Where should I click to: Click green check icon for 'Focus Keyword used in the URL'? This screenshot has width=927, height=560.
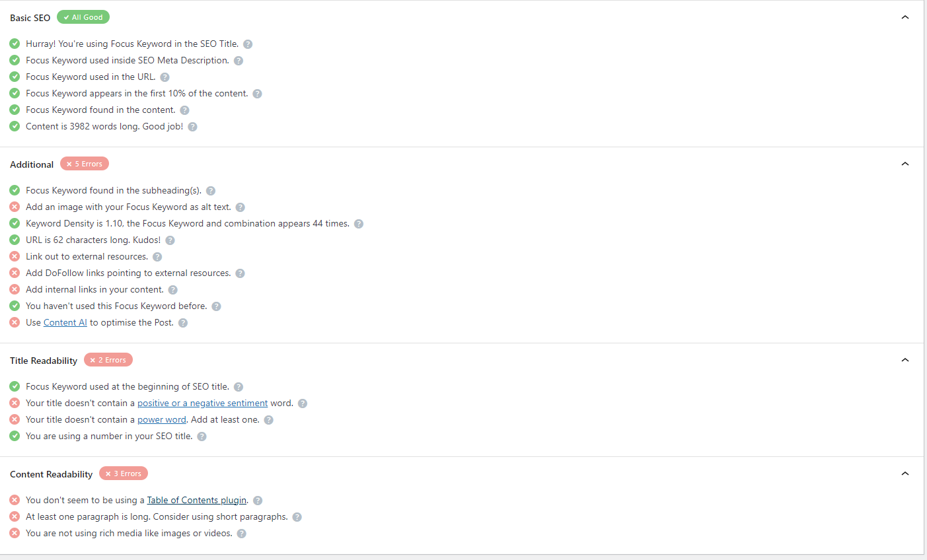[15, 77]
